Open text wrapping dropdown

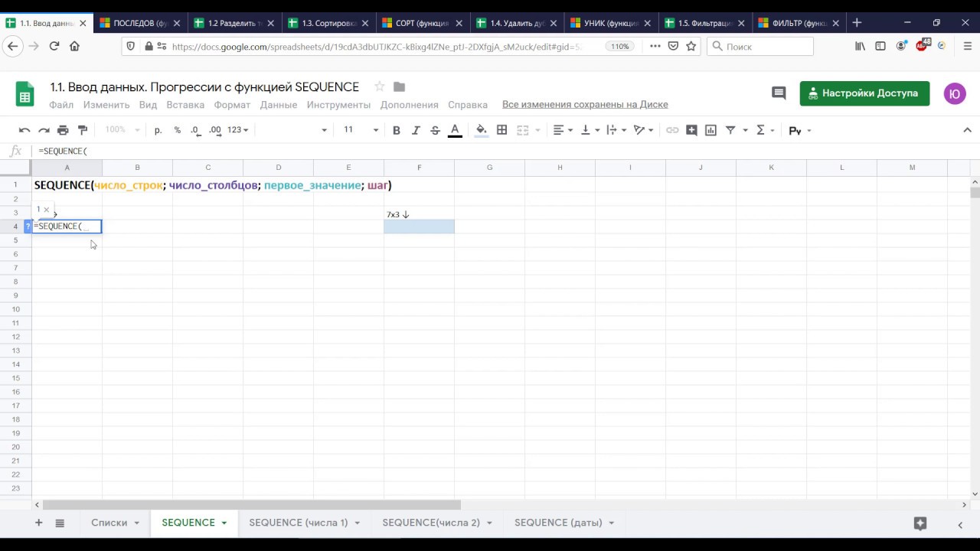(x=616, y=130)
